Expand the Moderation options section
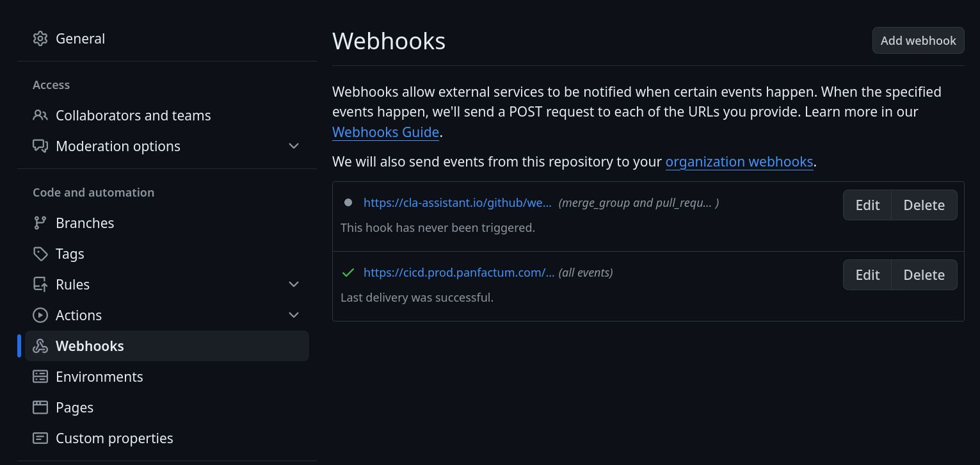 [x=294, y=146]
